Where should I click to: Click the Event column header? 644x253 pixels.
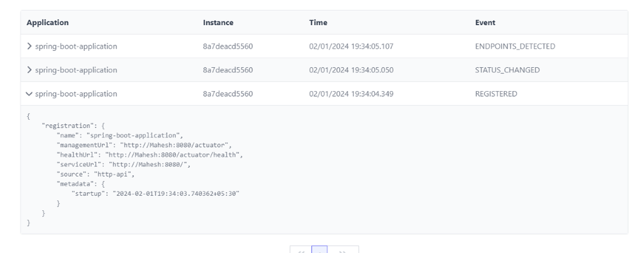tap(485, 23)
